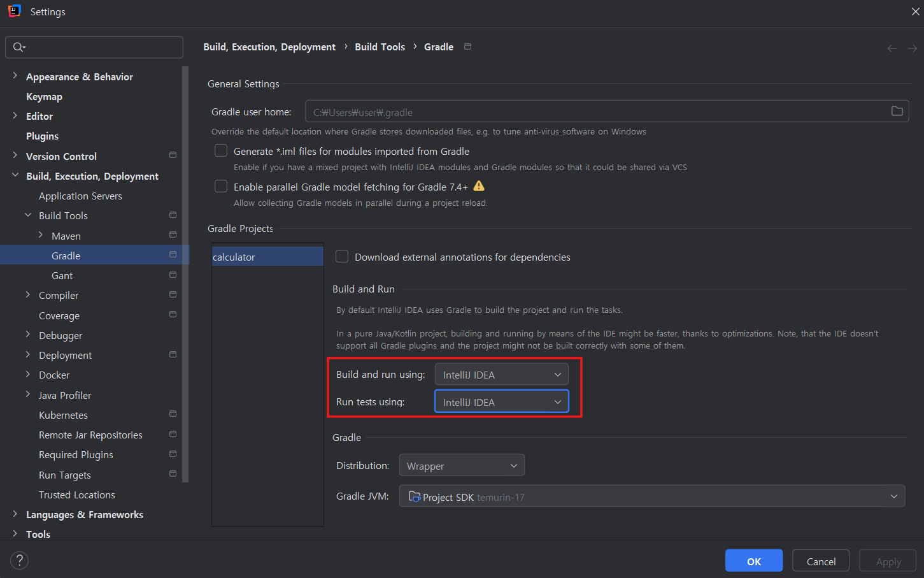Click the project icon on Coverage row
The image size is (924, 578).
[173, 315]
